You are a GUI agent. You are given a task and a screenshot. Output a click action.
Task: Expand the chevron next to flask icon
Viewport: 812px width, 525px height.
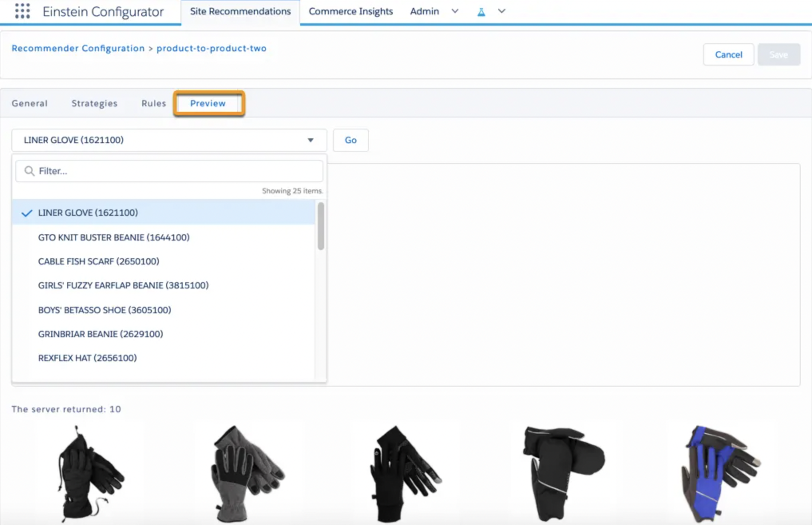(502, 11)
